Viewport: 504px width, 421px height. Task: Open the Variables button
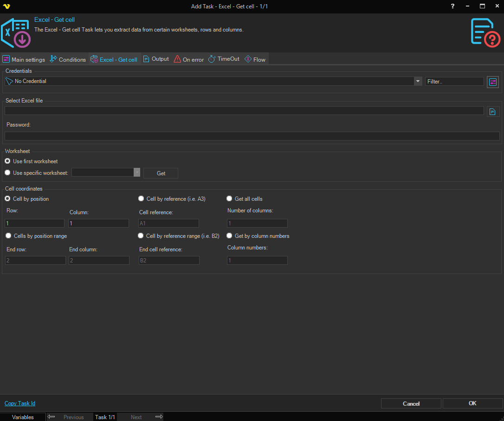pyautogui.click(x=23, y=417)
